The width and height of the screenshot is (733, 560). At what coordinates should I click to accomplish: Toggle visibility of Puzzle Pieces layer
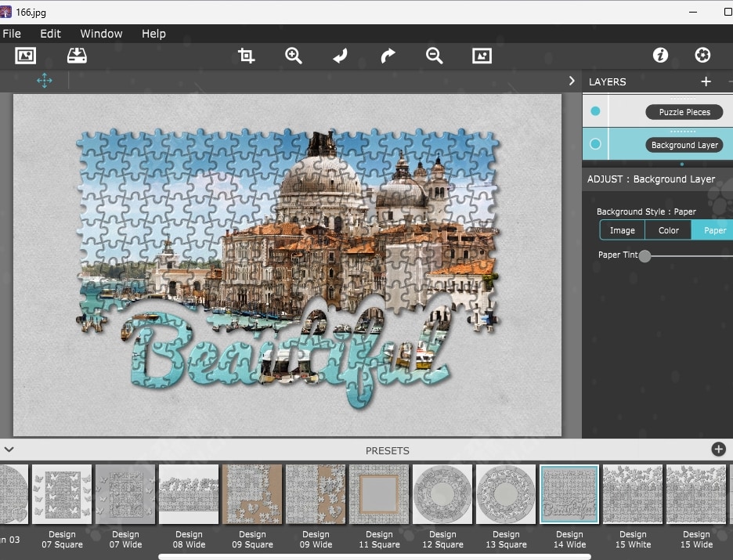tap(595, 112)
